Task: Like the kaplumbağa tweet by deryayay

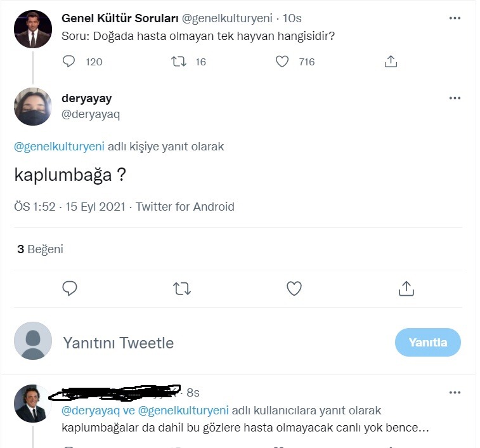Action: click(294, 289)
